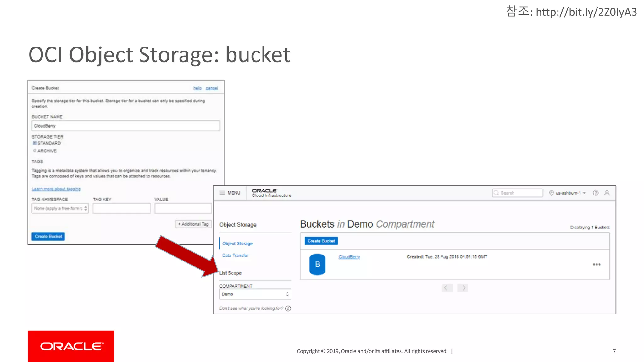
Task: Open the user profile icon
Action: pos(607,193)
